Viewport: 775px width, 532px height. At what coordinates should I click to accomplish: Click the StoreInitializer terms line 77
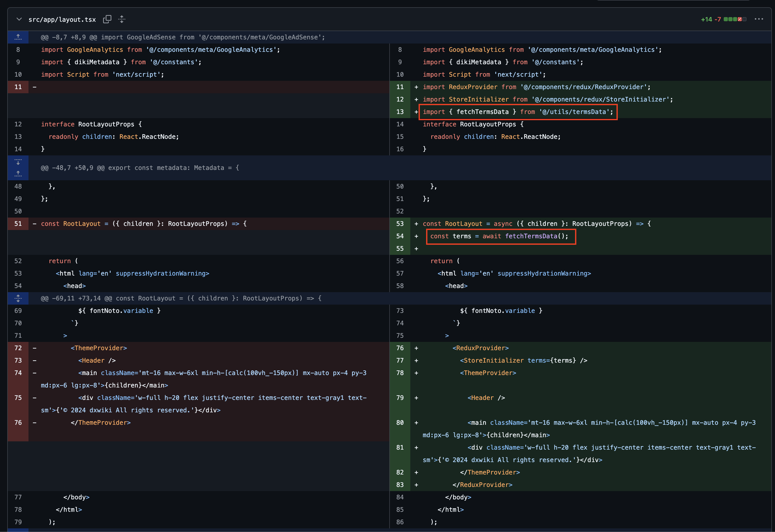(523, 361)
